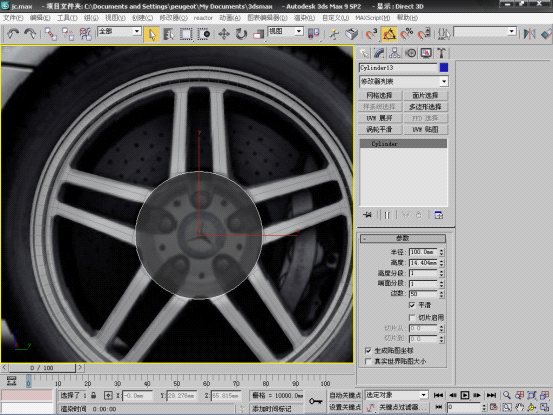Viewport: 553px width, 415px height.
Task: Toggle the 平滑 smooth checkbox
Action: point(412,305)
